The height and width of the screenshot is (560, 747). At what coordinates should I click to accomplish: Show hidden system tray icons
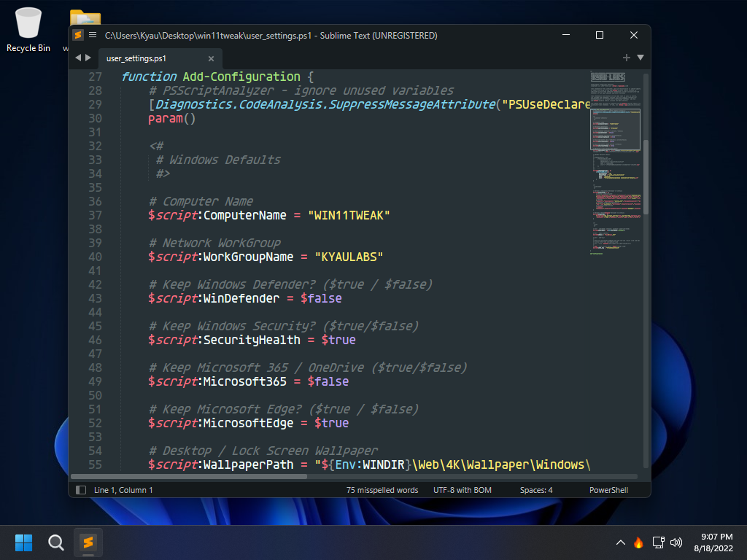coord(620,542)
